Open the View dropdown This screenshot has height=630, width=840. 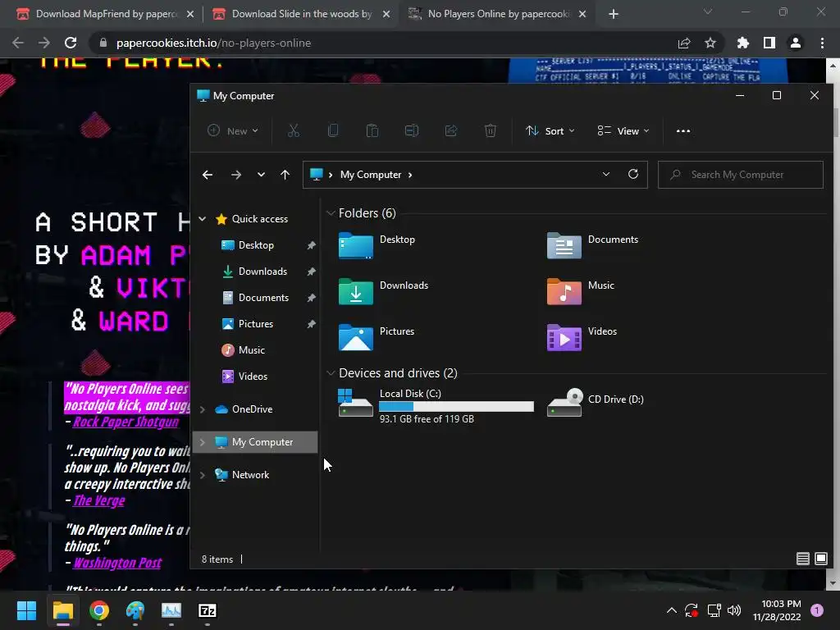(x=623, y=130)
